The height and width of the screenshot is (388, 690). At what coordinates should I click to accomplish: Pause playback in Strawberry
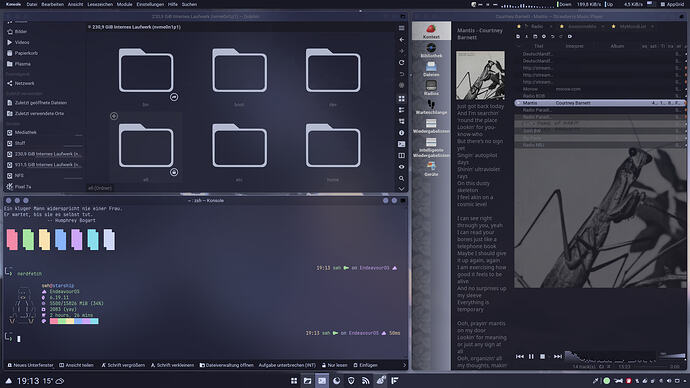(x=531, y=356)
